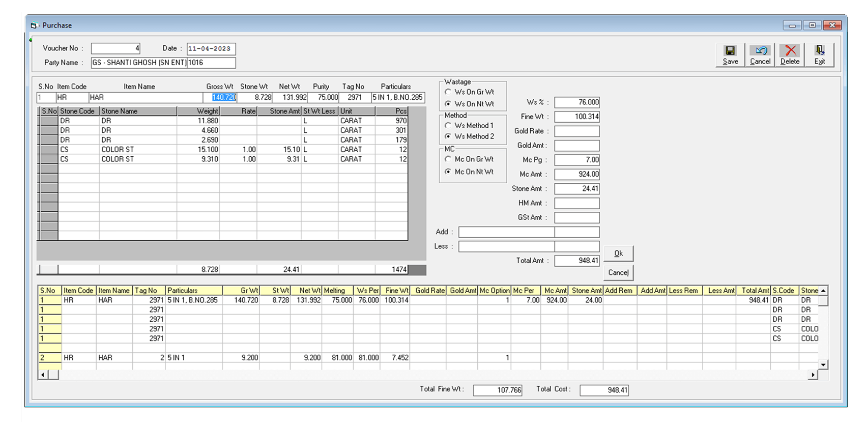Click bottom grid Particulars cell 5 IN 1, B.NO.285
Viewport: 868px width, 423px height.
tap(194, 300)
